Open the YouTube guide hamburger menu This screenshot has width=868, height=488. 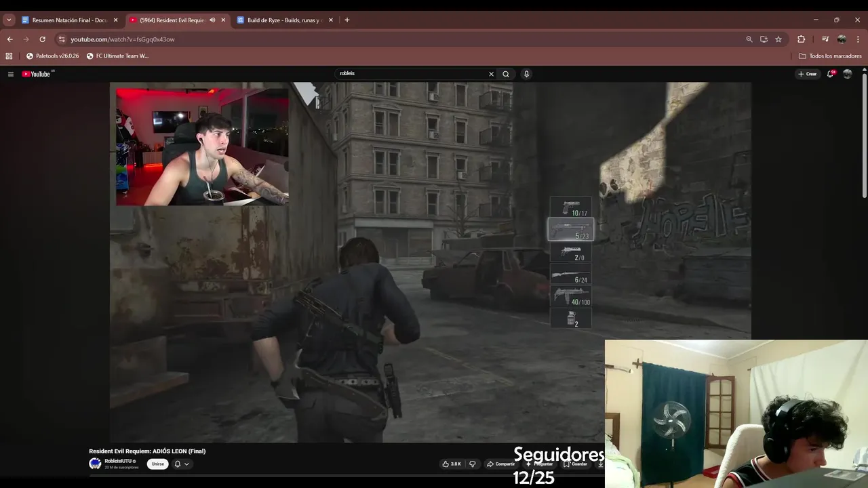[11, 74]
